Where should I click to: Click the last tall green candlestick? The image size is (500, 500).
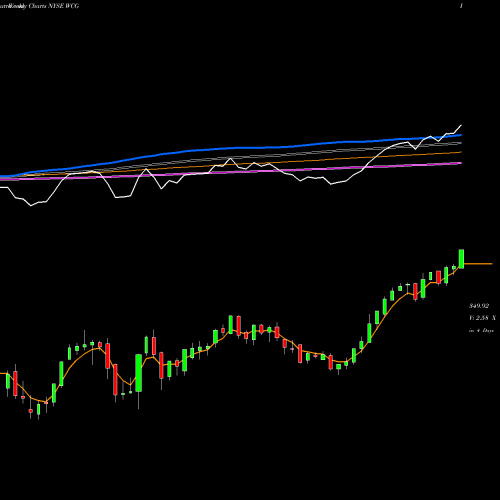pyautogui.click(x=462, y=259)
